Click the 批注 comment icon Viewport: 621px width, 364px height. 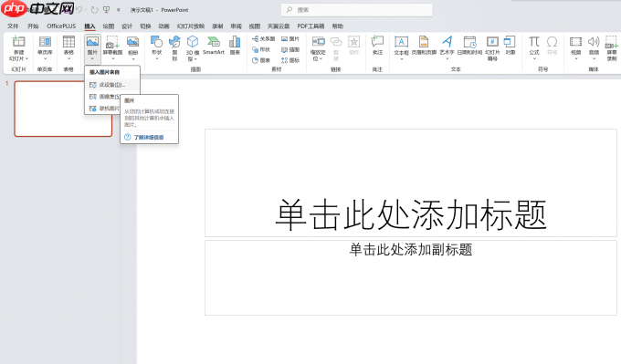(x=377, y=42)
